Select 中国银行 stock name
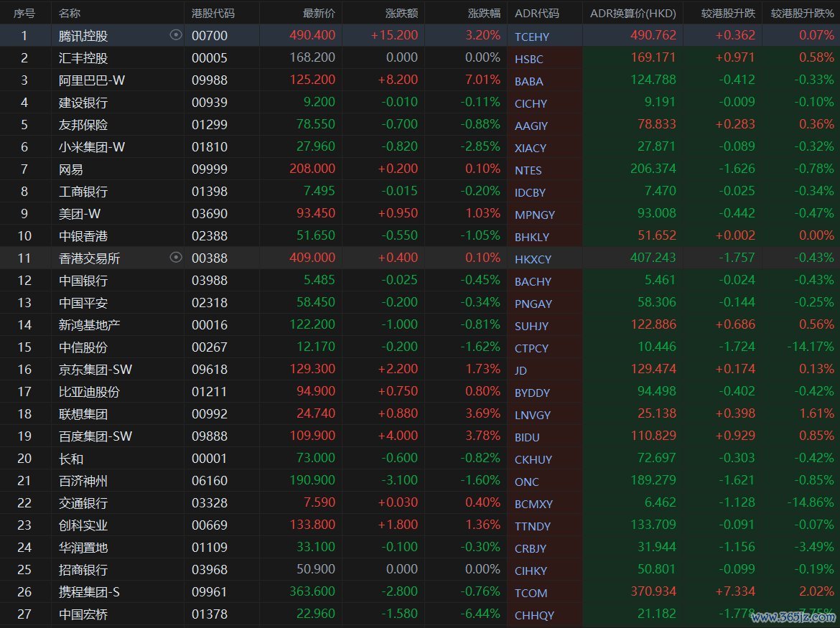 pyautogui.click(x=83, y=280)
